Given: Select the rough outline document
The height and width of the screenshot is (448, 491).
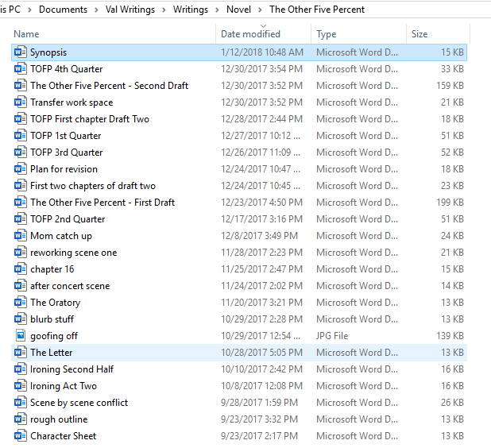Looking at the screenshot, I should coord(59,419).
